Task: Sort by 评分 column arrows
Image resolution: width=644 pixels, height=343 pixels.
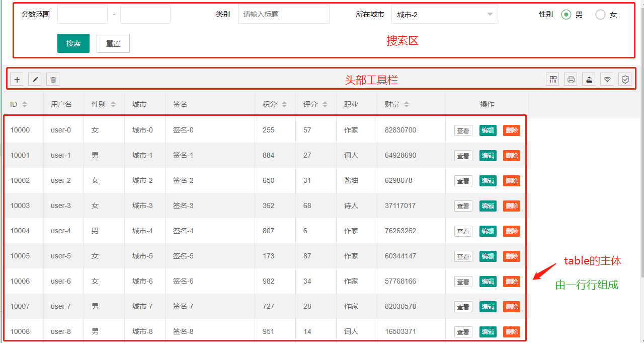Action: (325, 104)
